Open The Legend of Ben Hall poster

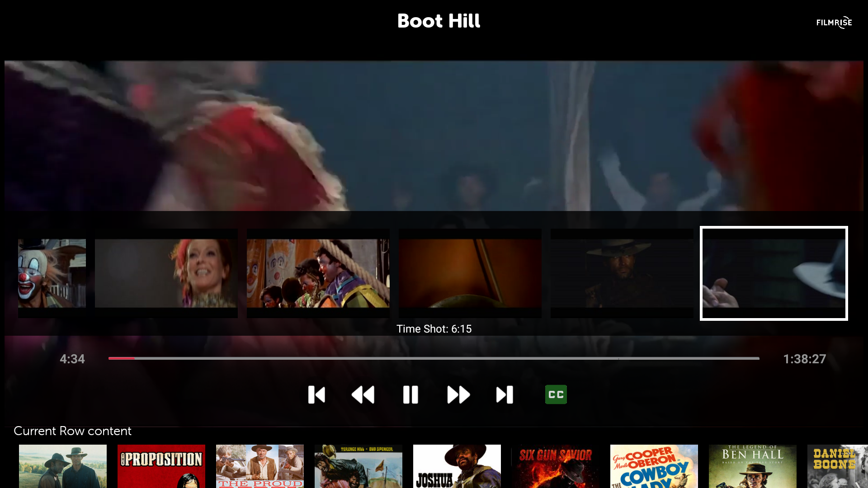pyautogui.click(x=753, y=466)
